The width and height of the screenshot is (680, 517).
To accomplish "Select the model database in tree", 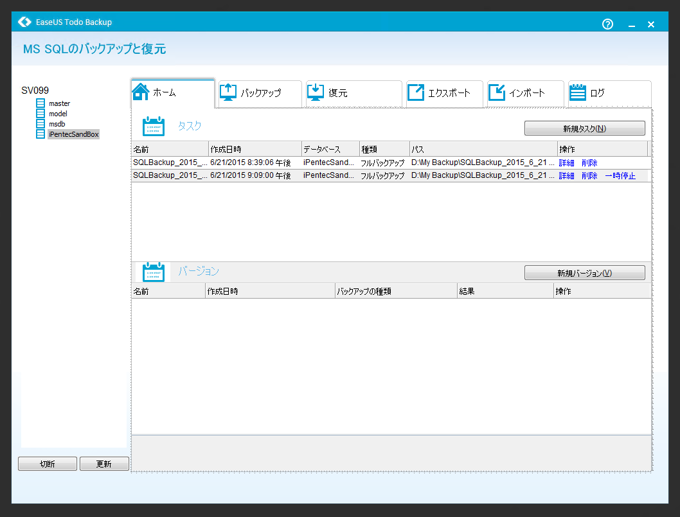I will tap(58, 114).
